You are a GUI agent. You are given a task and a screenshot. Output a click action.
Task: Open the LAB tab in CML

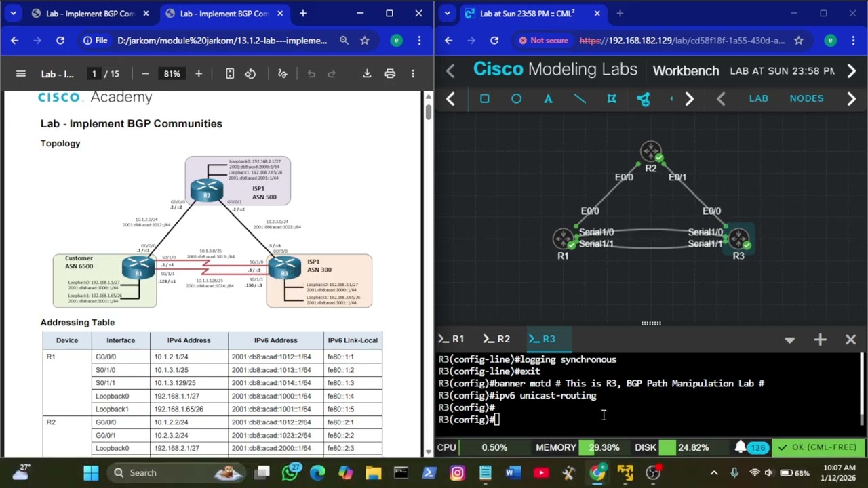tap(758, 98)
